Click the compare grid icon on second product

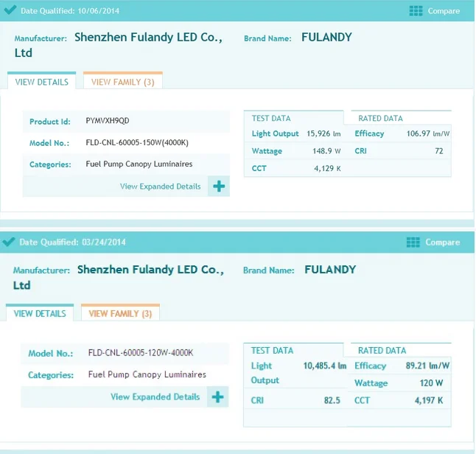click(x=413, y=242)
